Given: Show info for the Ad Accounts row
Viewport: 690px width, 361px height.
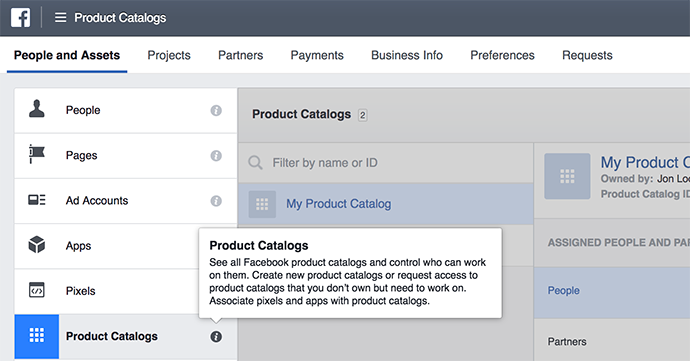Looking at the screenshot, I should (x=216, y=201).
